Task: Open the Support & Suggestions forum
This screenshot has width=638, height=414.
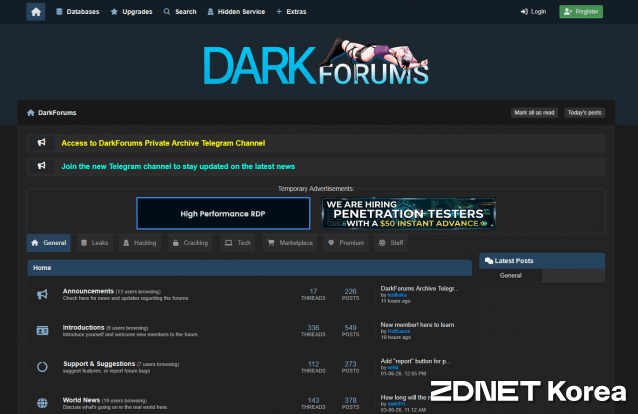Action: pos(99,364)
